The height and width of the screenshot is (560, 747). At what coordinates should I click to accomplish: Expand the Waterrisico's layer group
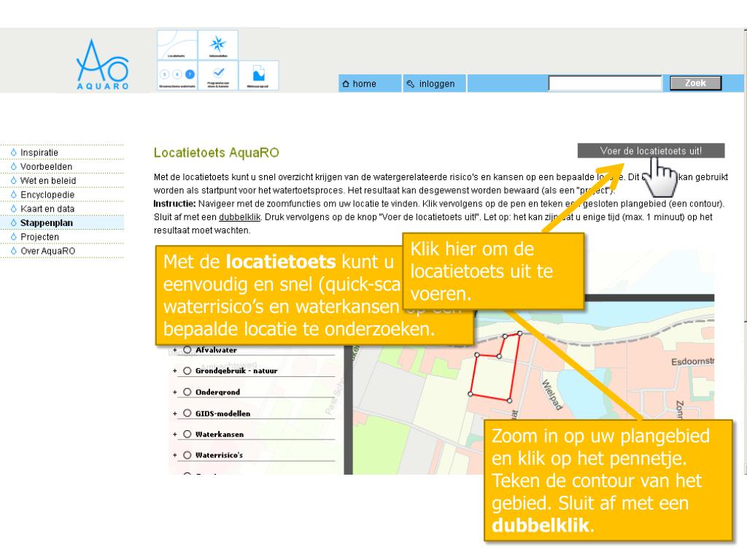tap(175, 455)
